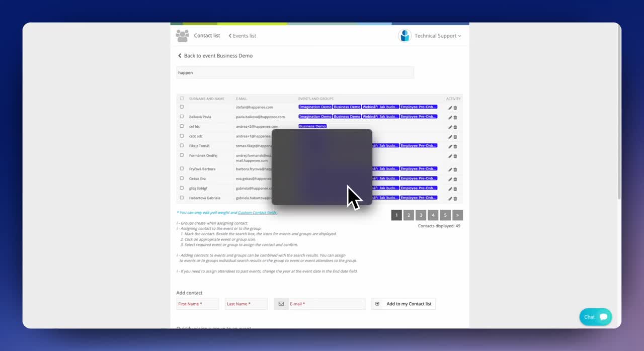Click Employee Pre-Onb tag in Gebas Eva row

coord(419,179)
